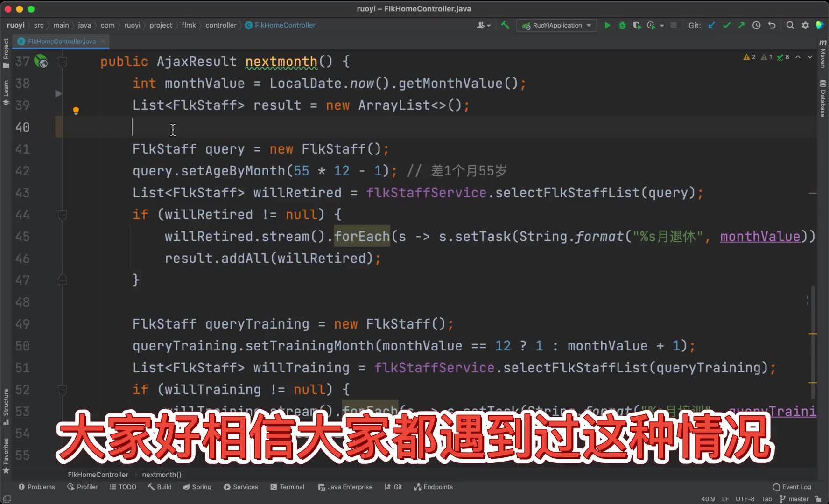Go to next highlighted error arrow
Viewport: 829px width, 504px height.
(x=810, y=57)
